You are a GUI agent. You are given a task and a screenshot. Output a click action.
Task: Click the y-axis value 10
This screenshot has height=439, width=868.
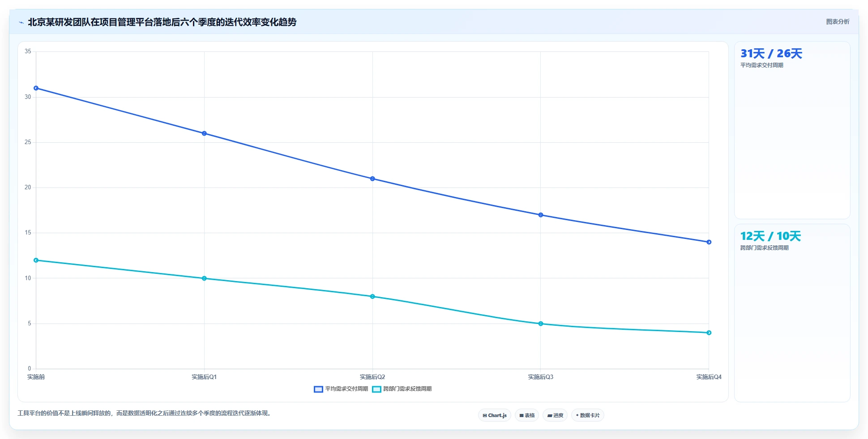(28, 278)
